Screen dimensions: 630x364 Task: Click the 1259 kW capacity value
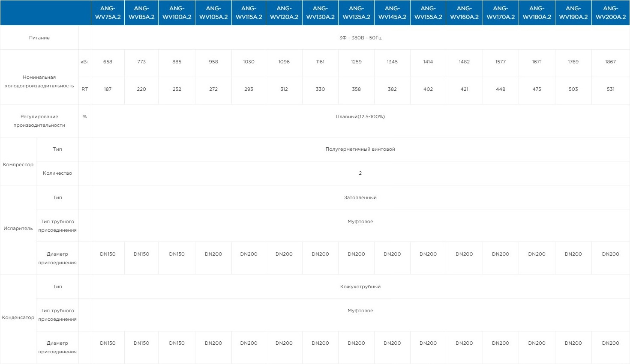pyautogui.click(x=356, y=62)
